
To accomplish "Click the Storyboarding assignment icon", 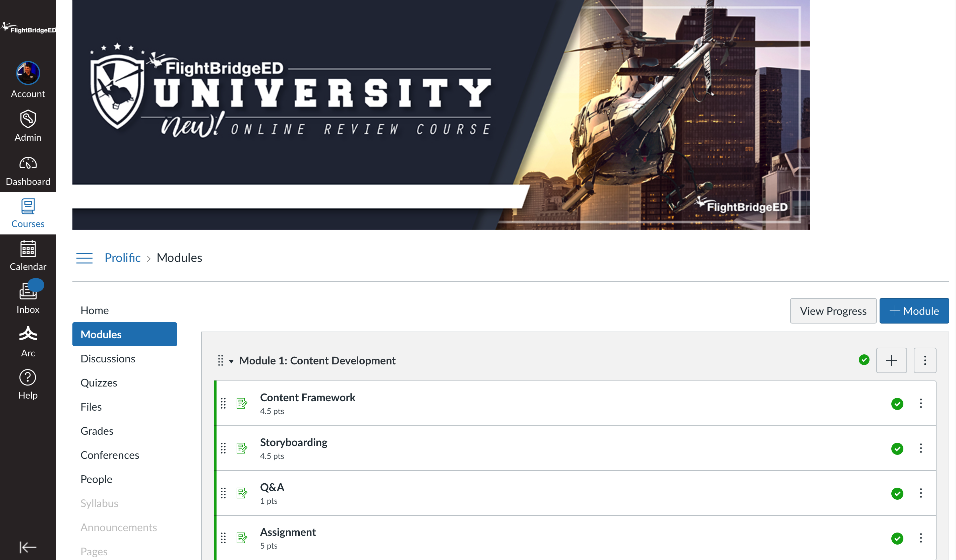I will (x=242, y=448).
